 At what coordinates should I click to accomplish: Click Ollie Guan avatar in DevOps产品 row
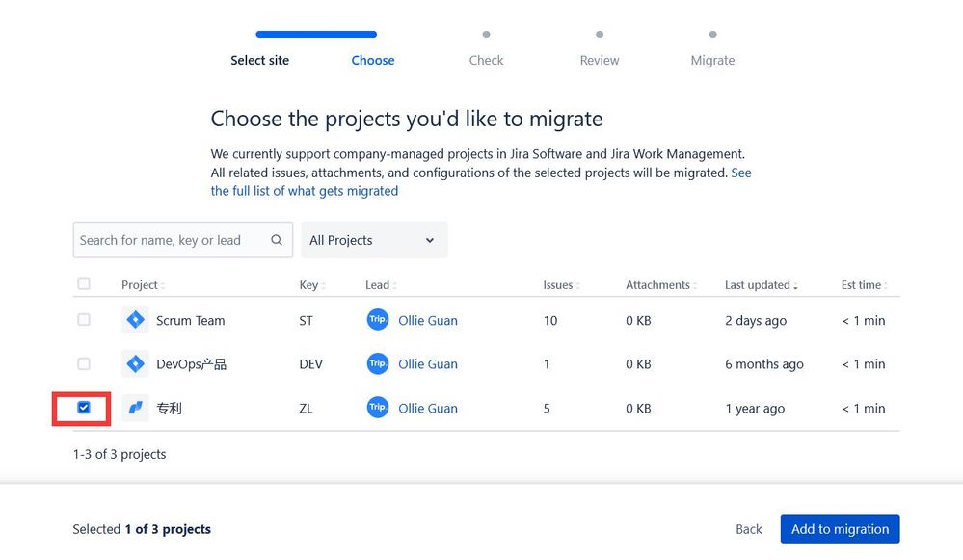(378, 364)
